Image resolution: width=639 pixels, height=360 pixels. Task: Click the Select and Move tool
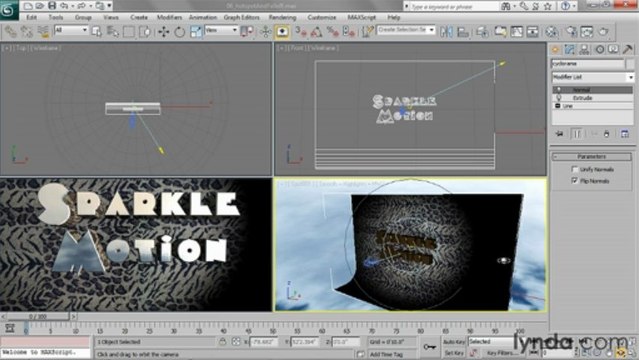[164, 31]
